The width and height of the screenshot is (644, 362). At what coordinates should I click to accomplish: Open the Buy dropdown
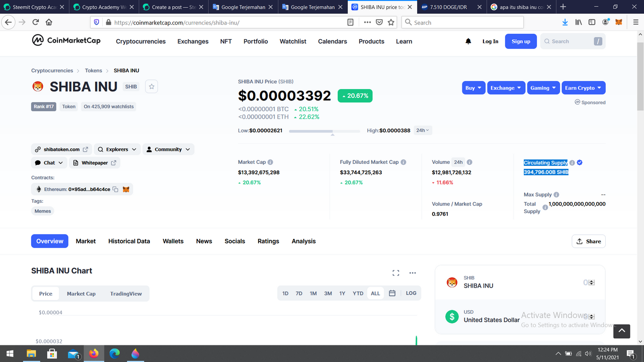[x=473, y=87]
